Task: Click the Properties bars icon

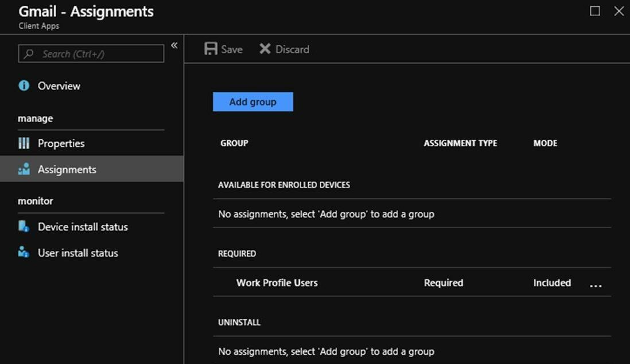Action: [24, 143]
